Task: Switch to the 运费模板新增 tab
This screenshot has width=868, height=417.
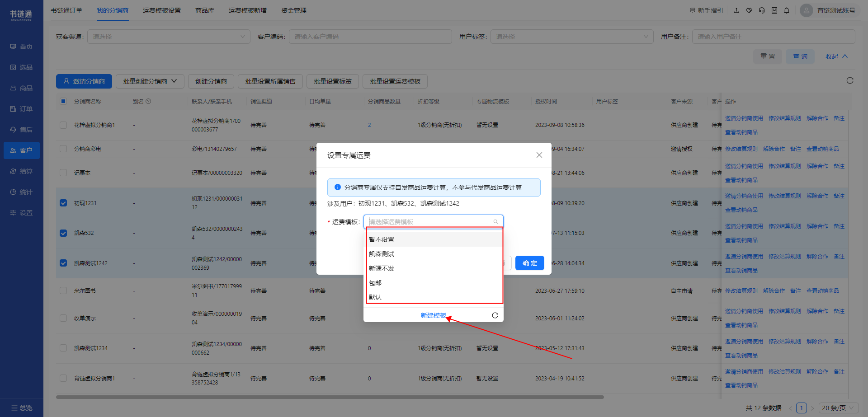Action: click(248, 10)
